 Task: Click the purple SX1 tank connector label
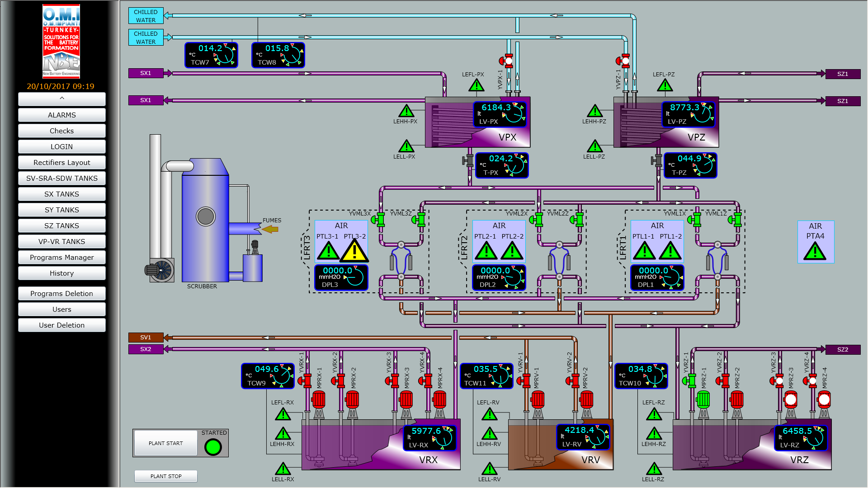[146, 73]
